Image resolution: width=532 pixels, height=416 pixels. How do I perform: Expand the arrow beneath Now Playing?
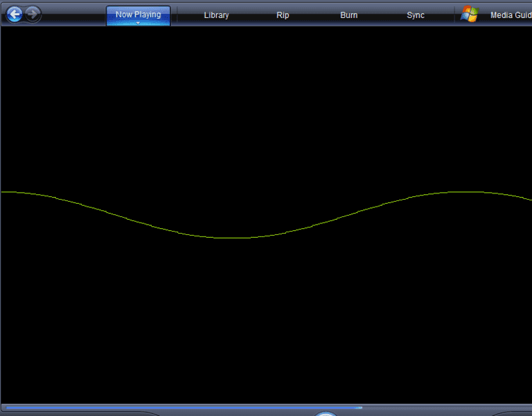138,23
